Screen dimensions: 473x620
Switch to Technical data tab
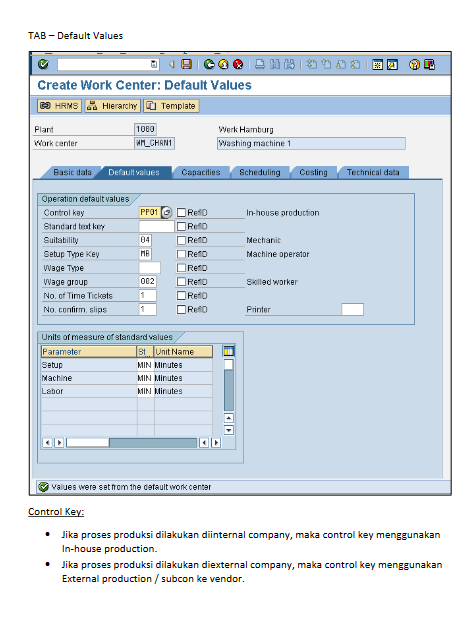point(373,172)
